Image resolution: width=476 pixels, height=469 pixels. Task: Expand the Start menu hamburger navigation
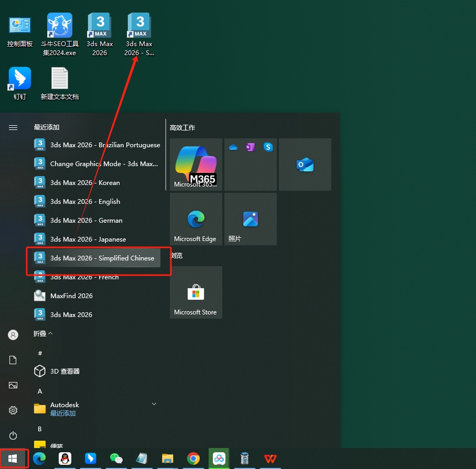click(13, 127)
